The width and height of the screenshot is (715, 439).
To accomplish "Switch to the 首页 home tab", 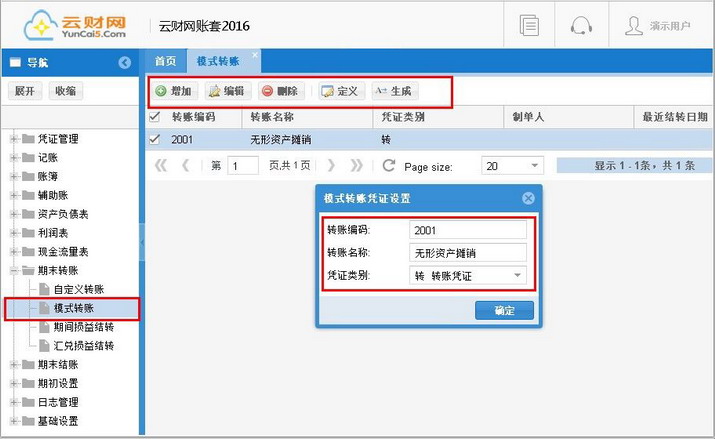I will point(165,62).
